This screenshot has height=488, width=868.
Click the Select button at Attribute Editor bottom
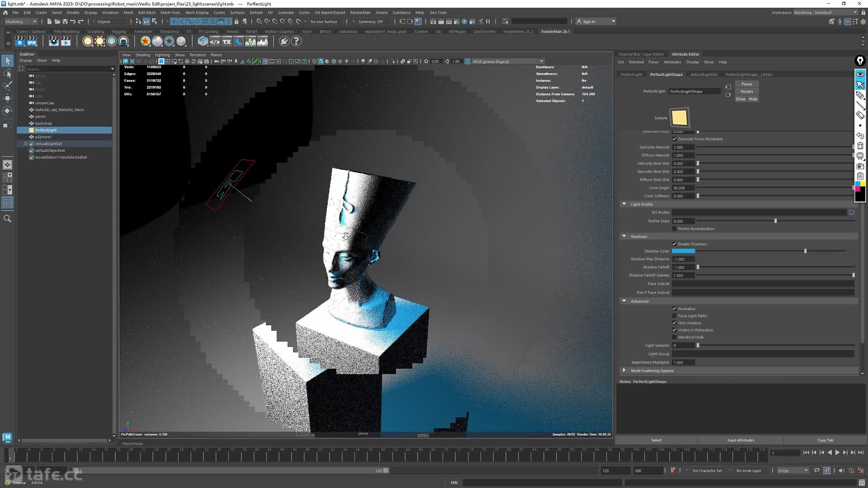[656, 440]
